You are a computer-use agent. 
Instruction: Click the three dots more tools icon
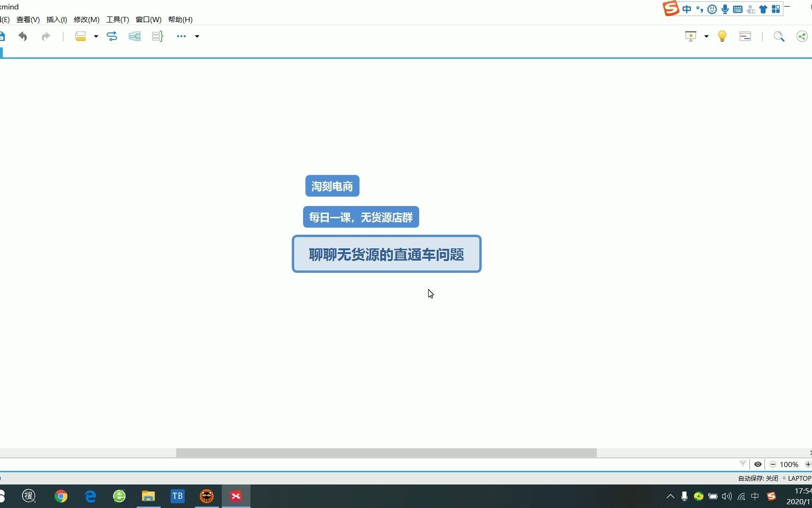click(x=181, y=36)
